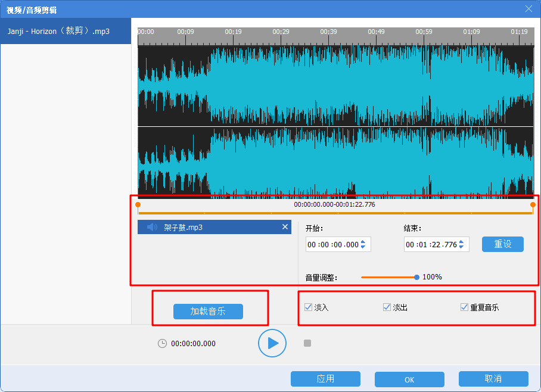This screenshot has width=541, height=392.
Task: Decrease the 结束 time with down arrow
Action: [461, 247]
